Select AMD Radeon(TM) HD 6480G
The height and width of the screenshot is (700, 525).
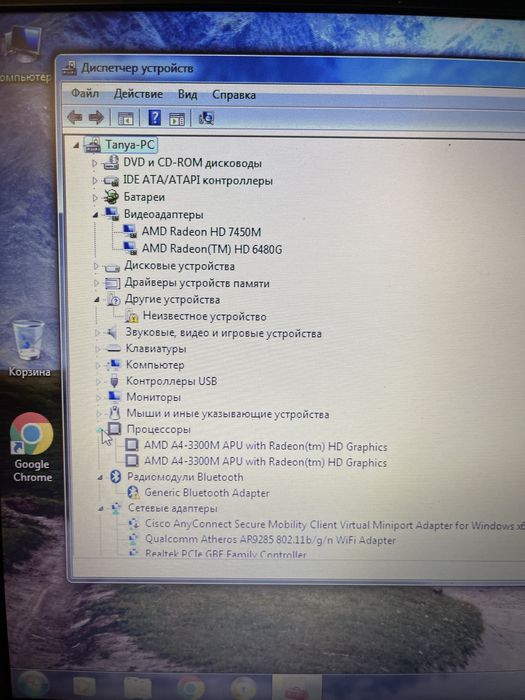coord(212,249)
